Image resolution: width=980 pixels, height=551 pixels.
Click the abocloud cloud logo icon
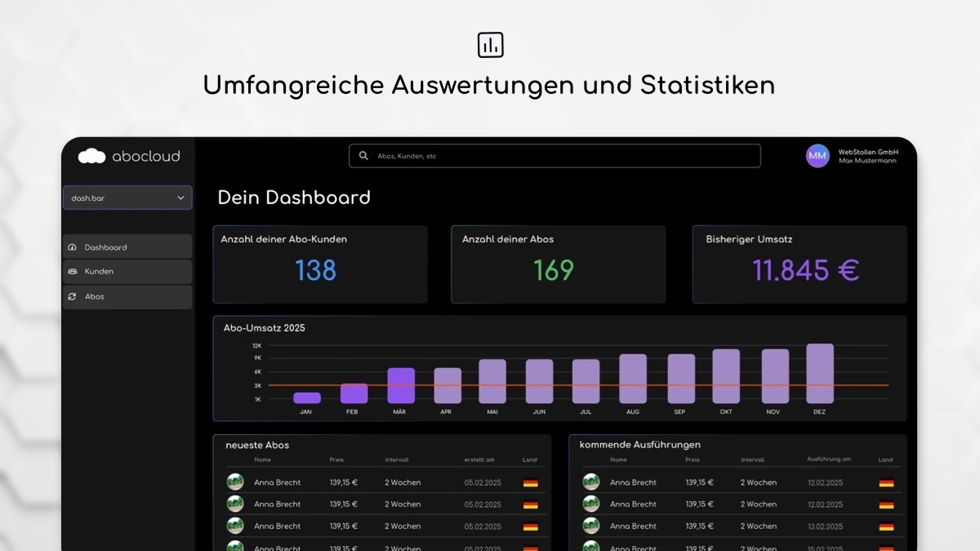pos(91,156)
